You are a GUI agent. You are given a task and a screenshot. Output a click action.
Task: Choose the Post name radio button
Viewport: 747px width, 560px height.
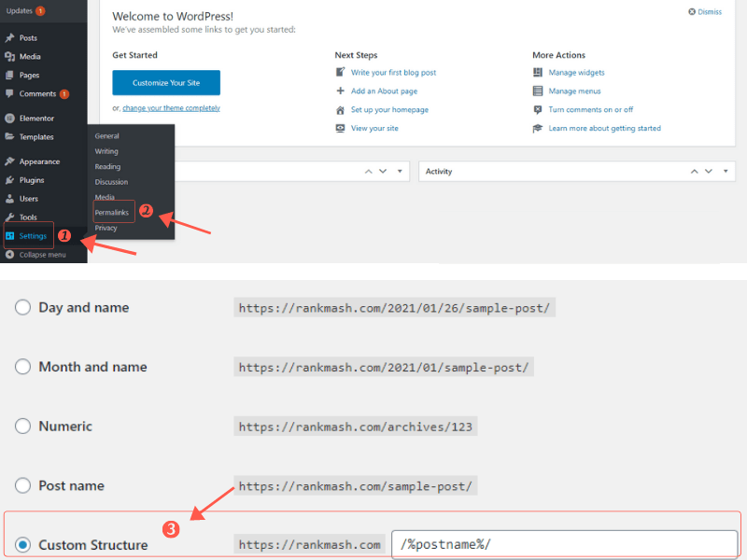[x=22, y=486]
